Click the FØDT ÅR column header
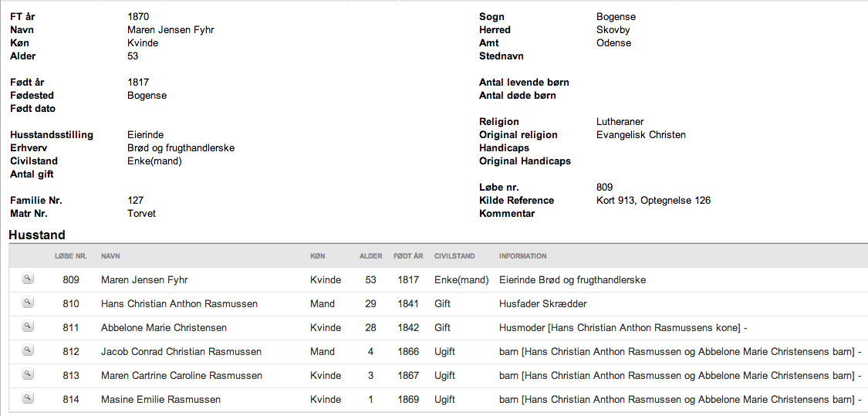 click(408, 256)
